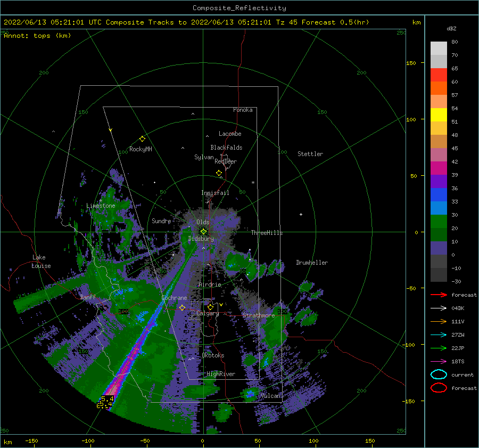Click the 80 dBZ light gray swatch
Image resolution: width=479 pixels, height=448 pixels.
(x=439, y=48)
